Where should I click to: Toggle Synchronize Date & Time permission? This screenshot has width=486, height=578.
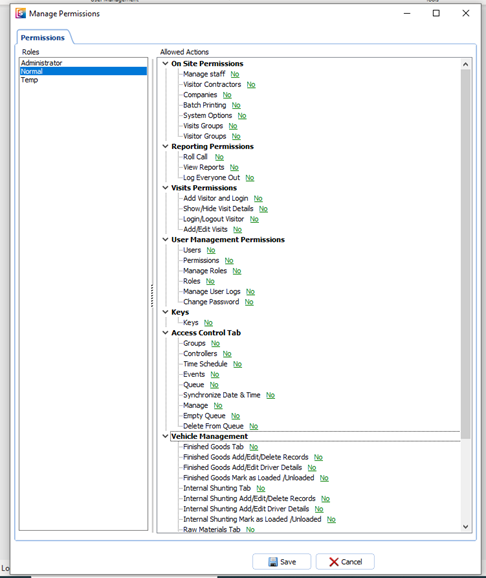tap(271, 395)
